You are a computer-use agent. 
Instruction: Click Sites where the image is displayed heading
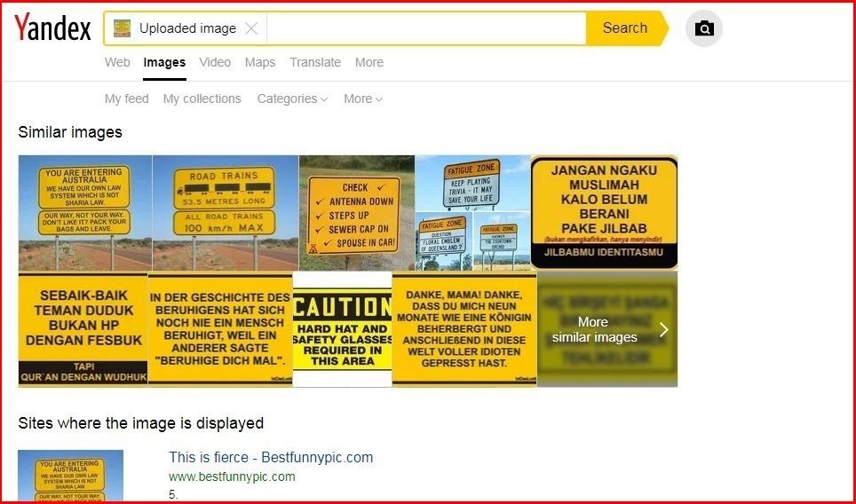point(141,423)
